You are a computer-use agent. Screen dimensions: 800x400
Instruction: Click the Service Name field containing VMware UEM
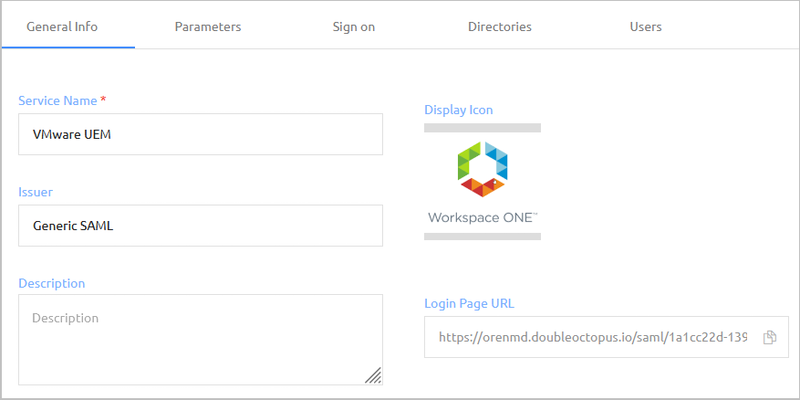tap(201, 134)
